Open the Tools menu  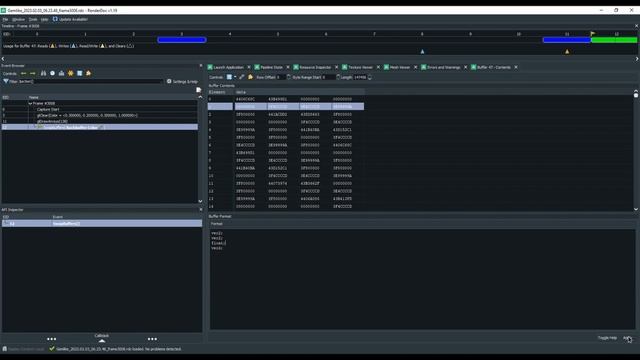(33, 19)
